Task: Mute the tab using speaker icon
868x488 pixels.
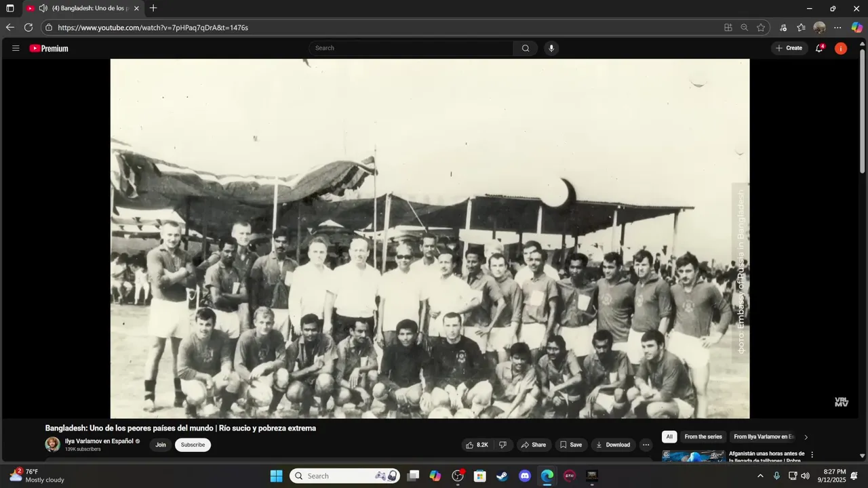Action: [43, 8]
